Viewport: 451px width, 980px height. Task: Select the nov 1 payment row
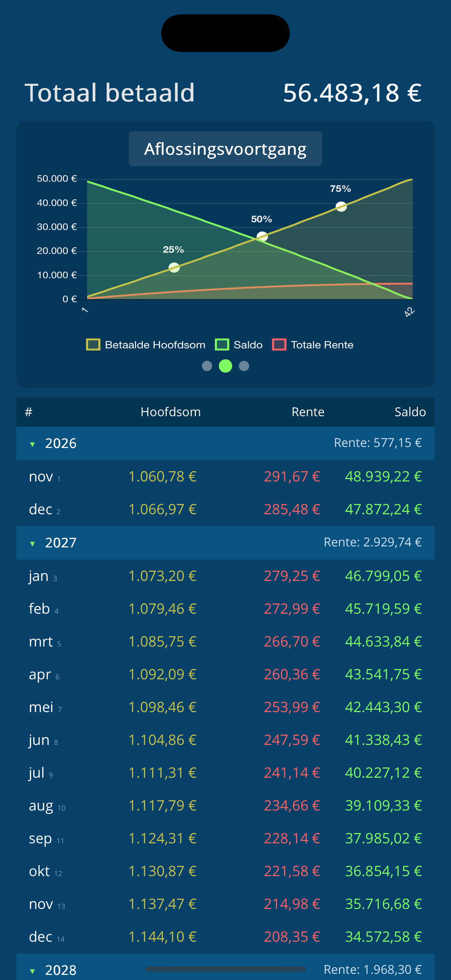[225, 477]
